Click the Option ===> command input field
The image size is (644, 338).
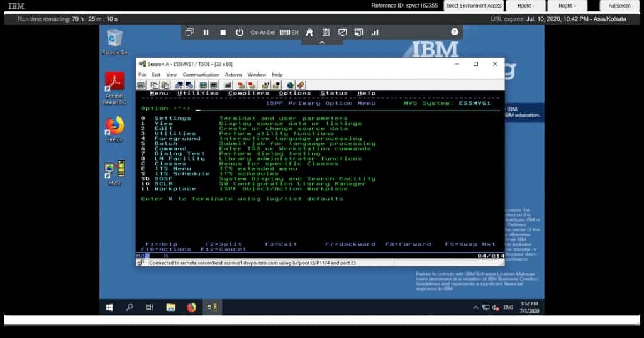348,108
